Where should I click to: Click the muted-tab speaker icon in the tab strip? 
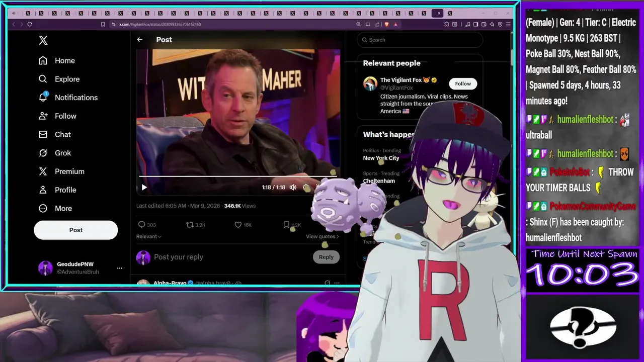tap(14, 13)
